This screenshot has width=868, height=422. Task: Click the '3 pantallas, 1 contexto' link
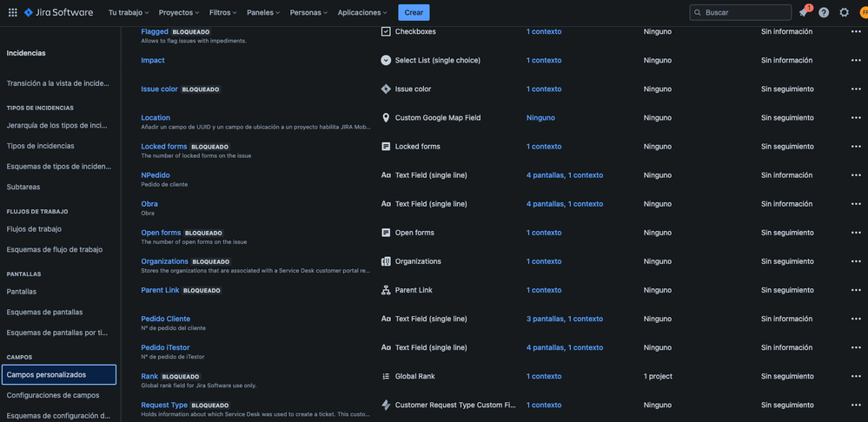pyautogui.click(x=565, y=320)
